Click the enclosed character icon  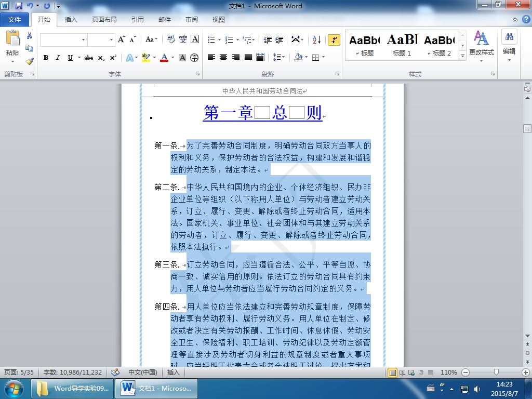click(194, 58)
